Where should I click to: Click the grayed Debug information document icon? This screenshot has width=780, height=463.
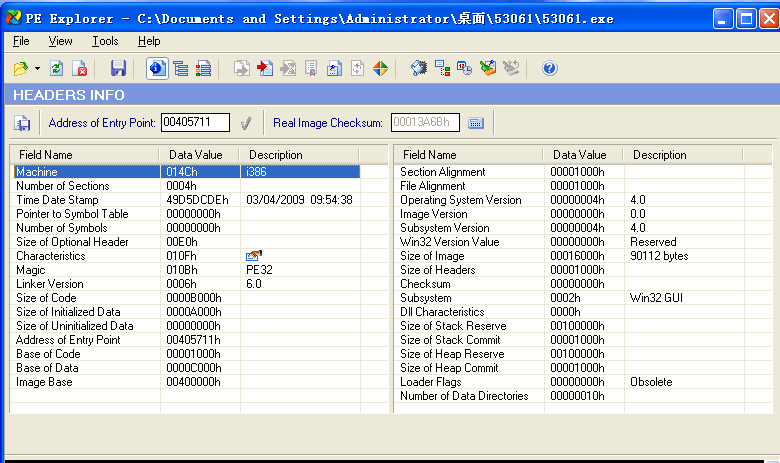[311, 69]
